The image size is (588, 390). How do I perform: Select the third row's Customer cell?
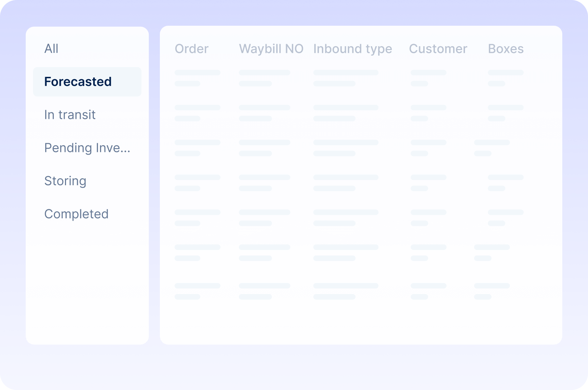[428, 148]
